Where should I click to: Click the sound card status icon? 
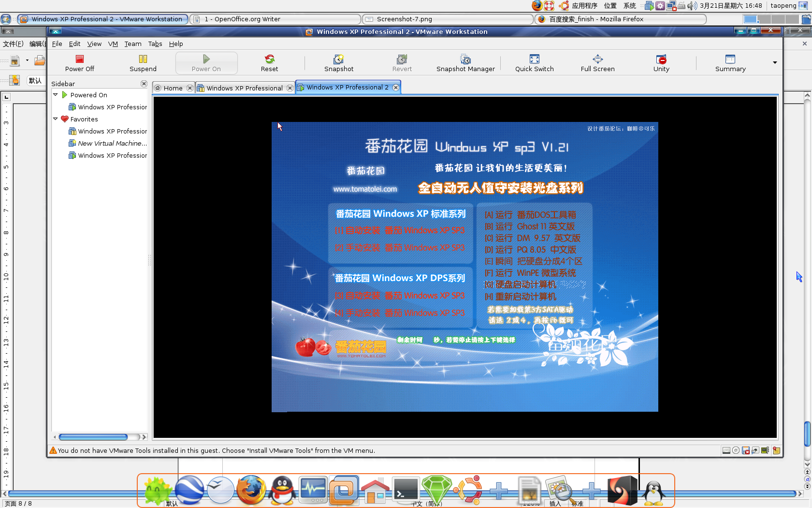[x=765, y=450]
